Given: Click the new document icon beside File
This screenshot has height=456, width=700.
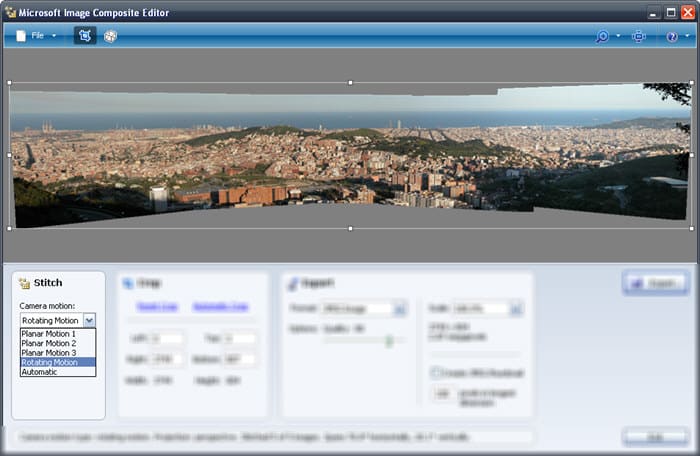Looking at the screenshot, I should click(x=21, y=36).
